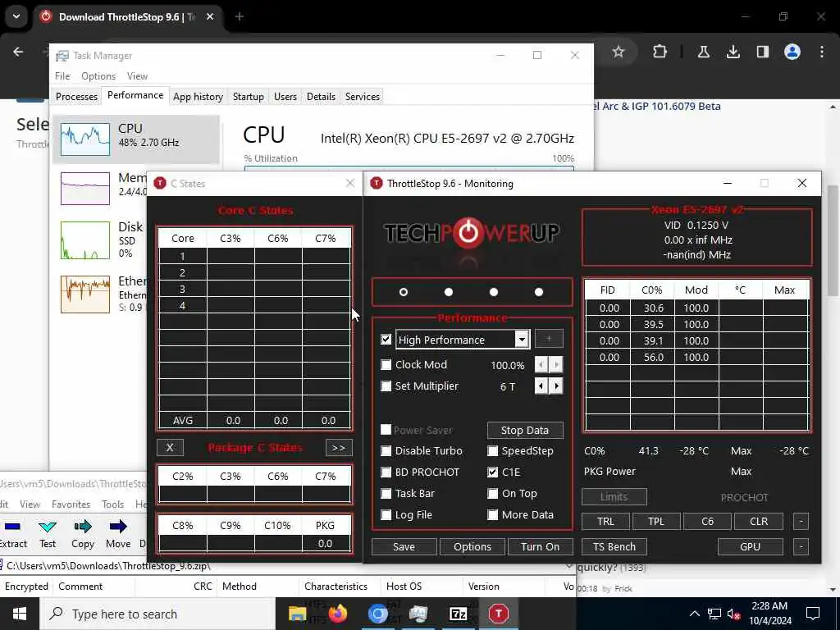
Task: Go to the Details tab
Action: 321,97
